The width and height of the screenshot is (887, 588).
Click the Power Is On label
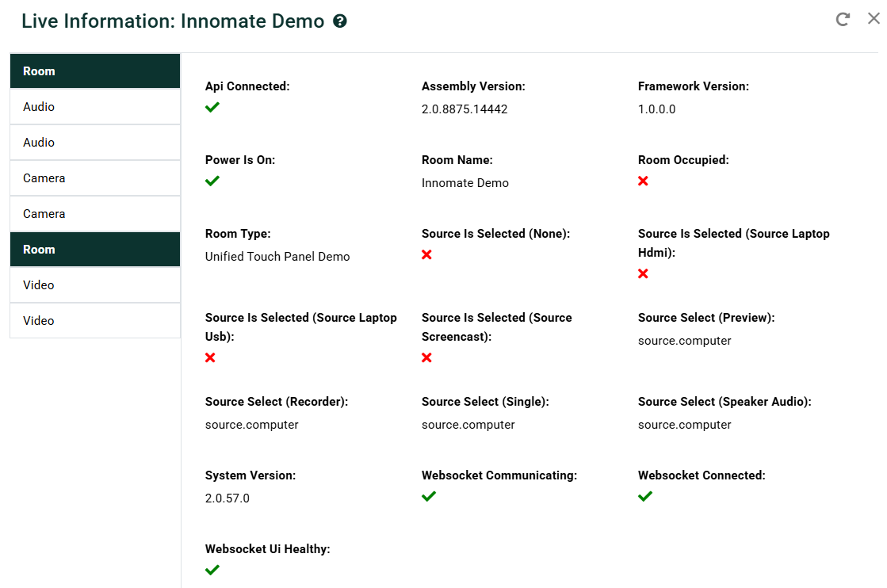tap(240, 160)
